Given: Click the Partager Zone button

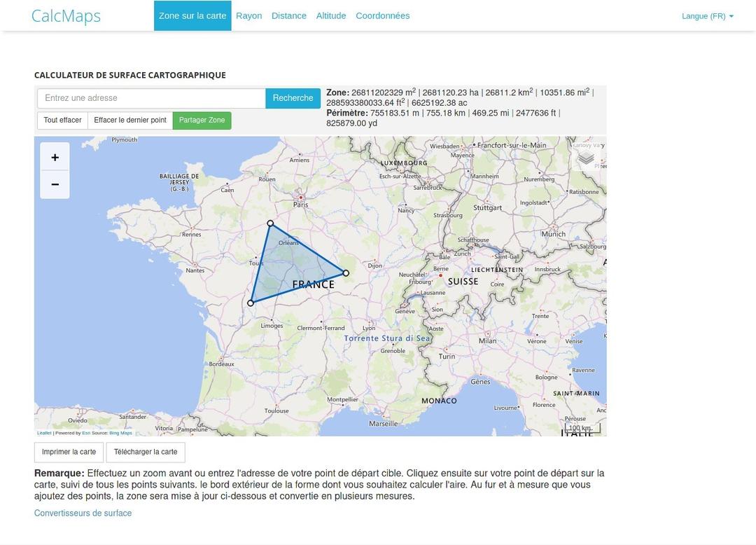Looking at the screenshot, I should click(202, 120).
